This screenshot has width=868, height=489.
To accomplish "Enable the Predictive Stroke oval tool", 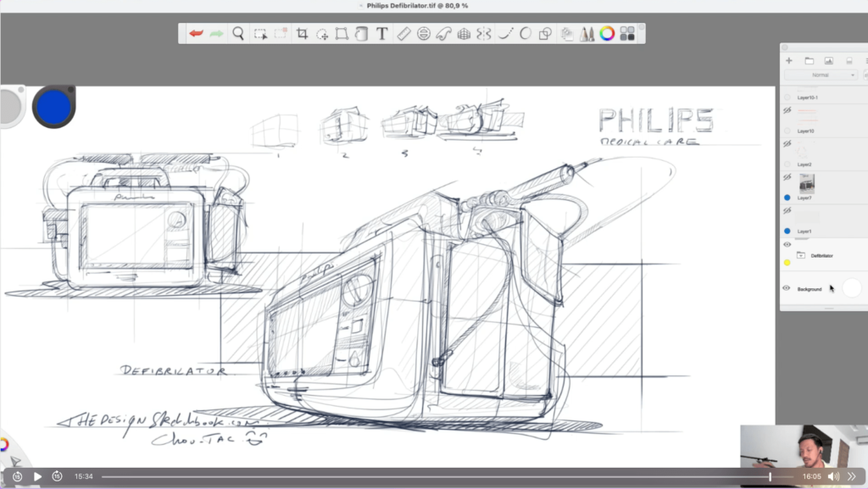I will click(x=526, y=34).
